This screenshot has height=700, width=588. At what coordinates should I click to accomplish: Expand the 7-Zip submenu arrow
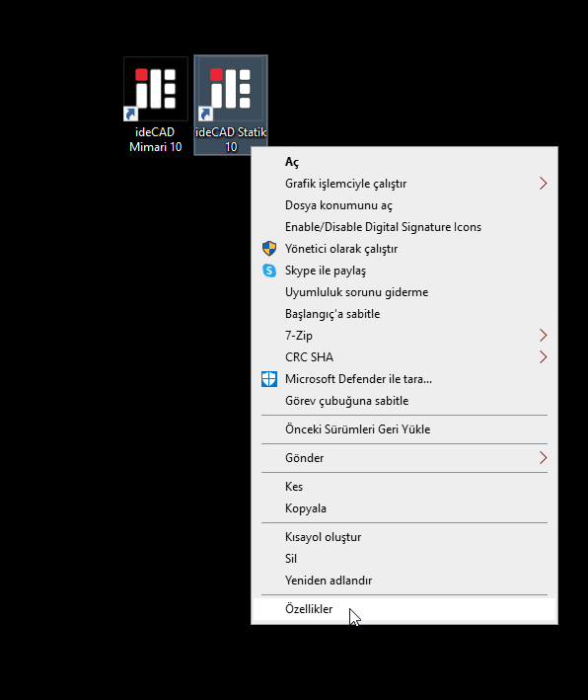pos(543,336)
